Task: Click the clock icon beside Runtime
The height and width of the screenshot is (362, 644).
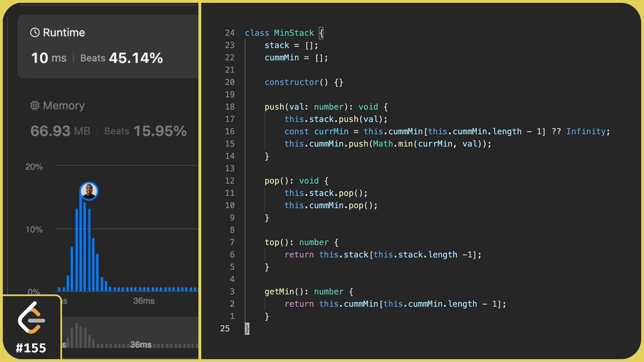Action: tap(35, 33)
